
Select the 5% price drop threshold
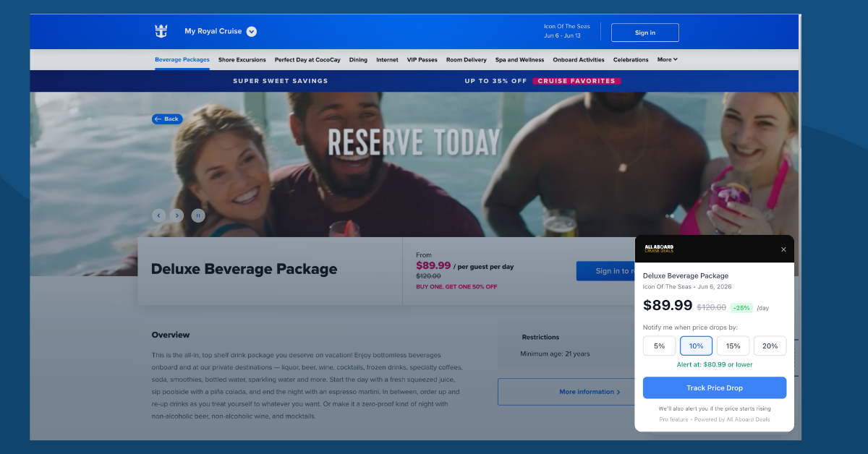[x=659, y=346]
